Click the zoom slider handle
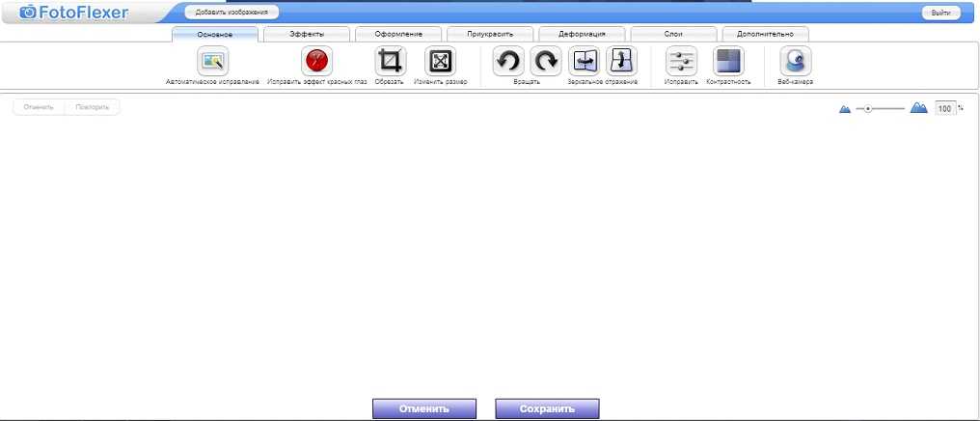The height and width of the screenshot is (421, 980). pyautogui.click(x=869, y=109)
